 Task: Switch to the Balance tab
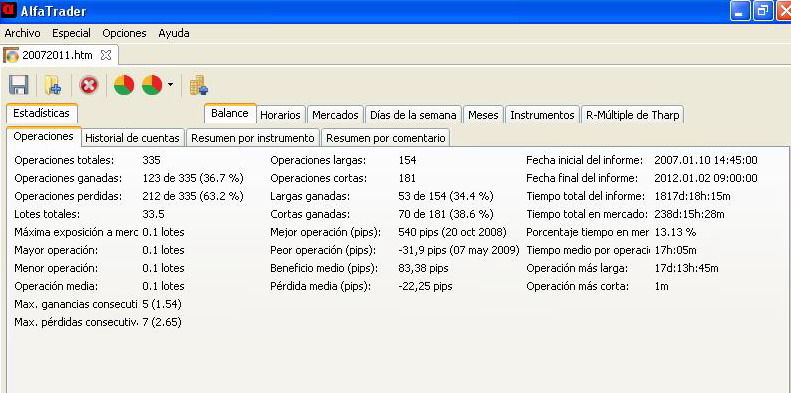coord(230,113)
